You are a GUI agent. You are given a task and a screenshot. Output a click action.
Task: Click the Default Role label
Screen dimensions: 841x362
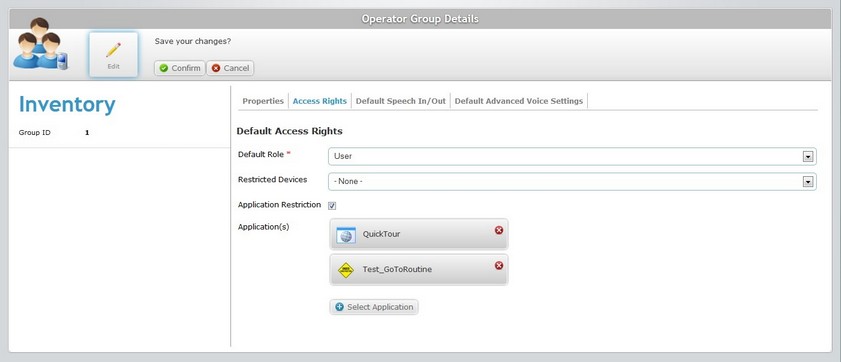(261, 154)
